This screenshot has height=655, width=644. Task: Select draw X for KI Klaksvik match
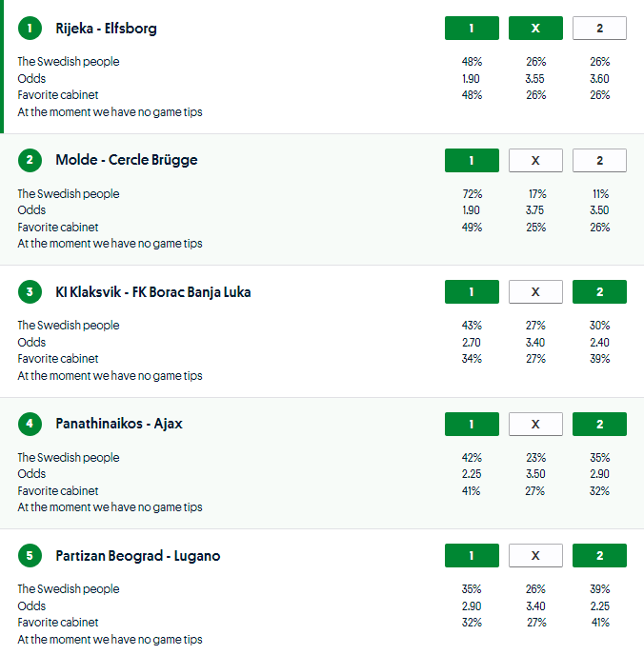point(535,292)
